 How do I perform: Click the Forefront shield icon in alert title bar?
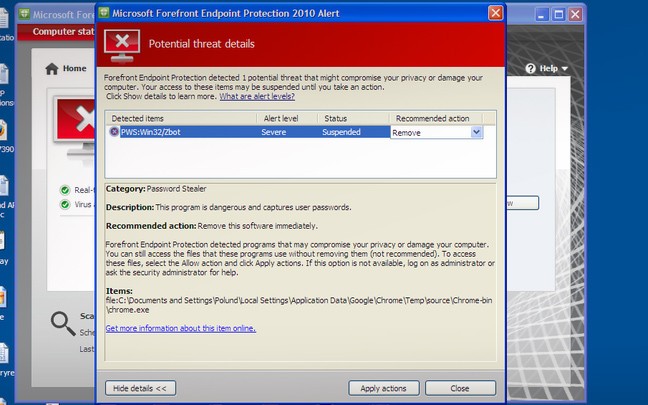tap(104, 13)
